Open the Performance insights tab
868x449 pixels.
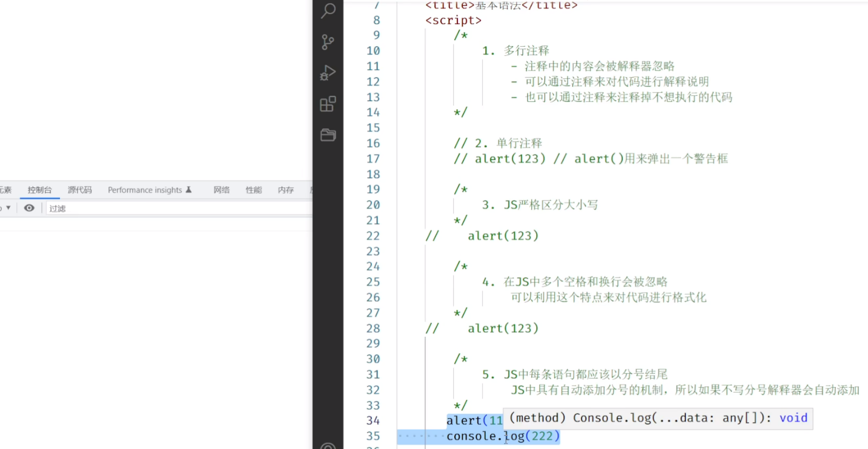pos(150,190)
